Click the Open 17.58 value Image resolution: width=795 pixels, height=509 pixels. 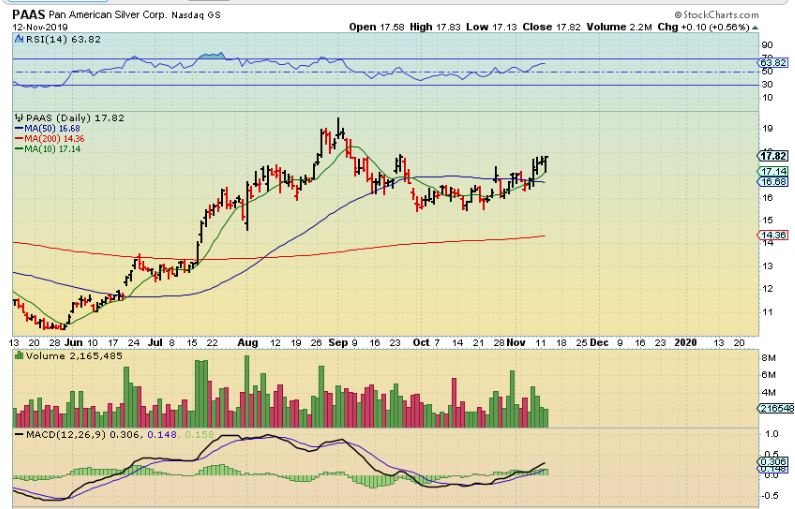[x=377, y=27]
